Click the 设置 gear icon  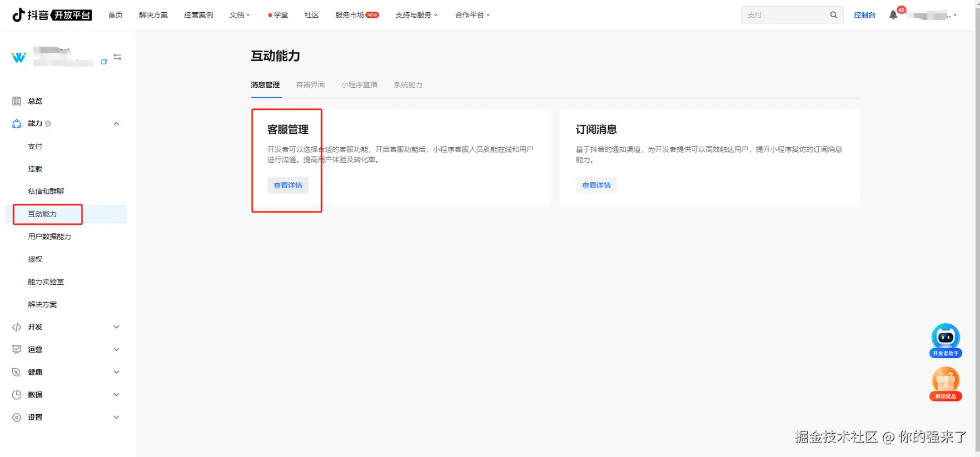tap(17, 418)
